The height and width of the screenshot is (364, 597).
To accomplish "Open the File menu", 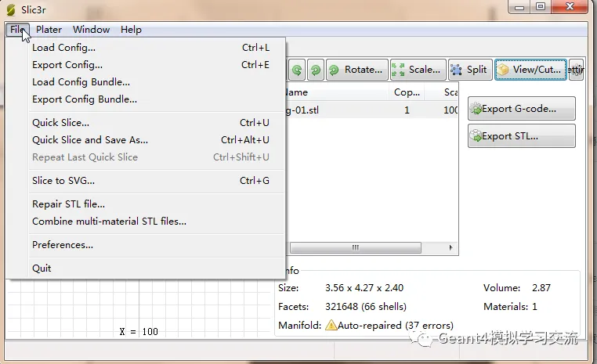I will click(17, 30).
